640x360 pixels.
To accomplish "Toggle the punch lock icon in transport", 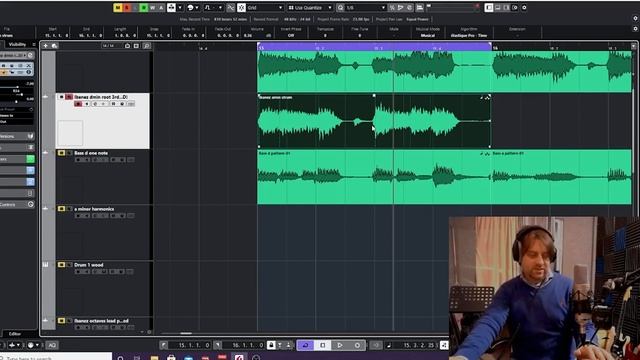I will coord(271,345).
